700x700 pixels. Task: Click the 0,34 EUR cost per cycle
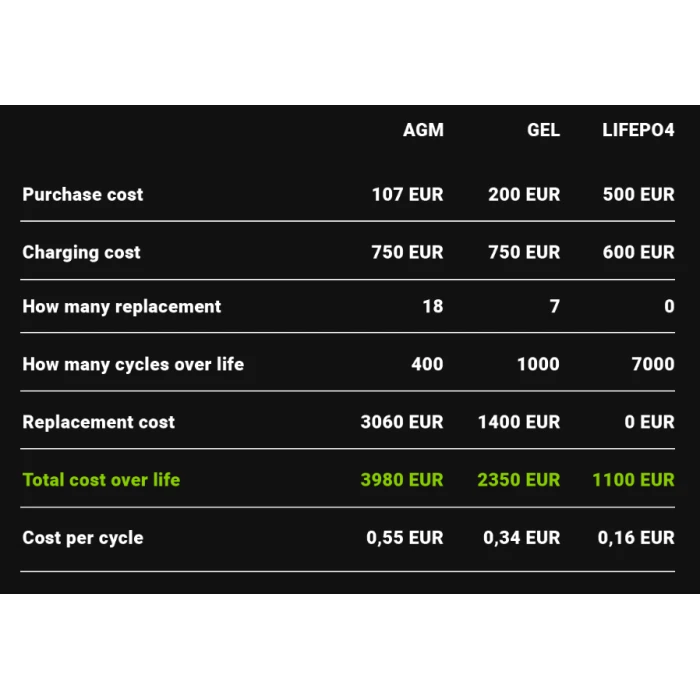(x=521, y=538)
